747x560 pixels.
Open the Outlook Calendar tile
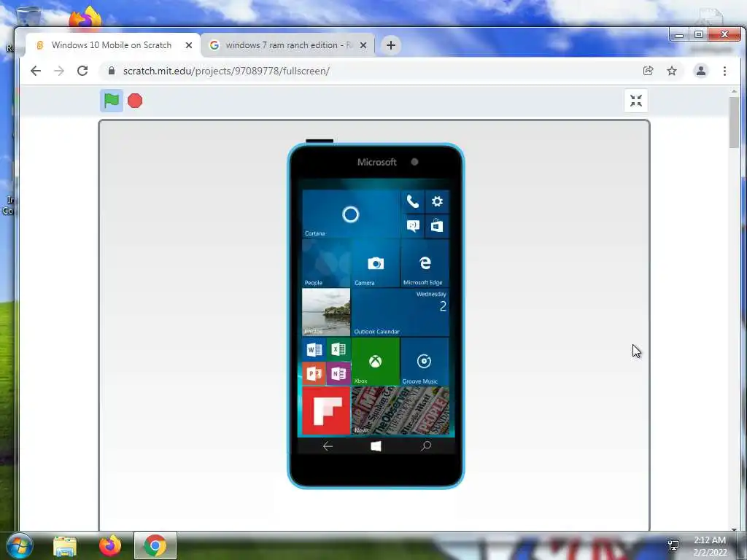tap(400, 312)
